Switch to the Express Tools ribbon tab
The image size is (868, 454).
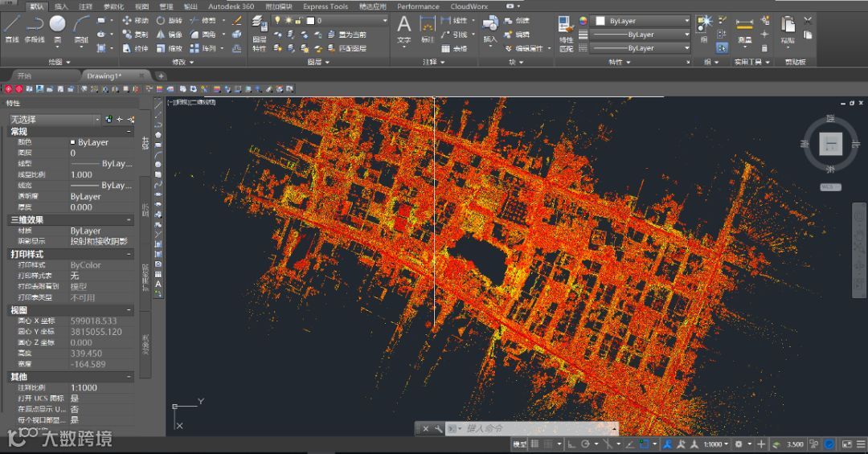(x=325, y=6)
